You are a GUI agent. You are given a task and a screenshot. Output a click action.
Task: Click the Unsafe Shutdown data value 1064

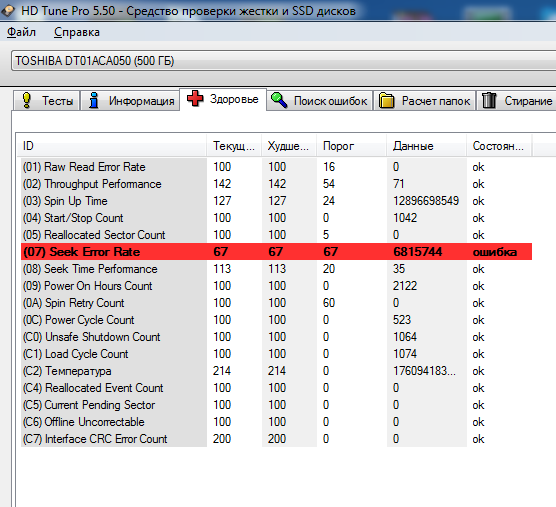coord(405,337)
